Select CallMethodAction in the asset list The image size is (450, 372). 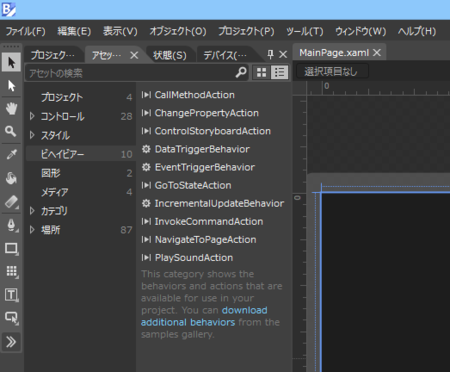tap(188, 95)
